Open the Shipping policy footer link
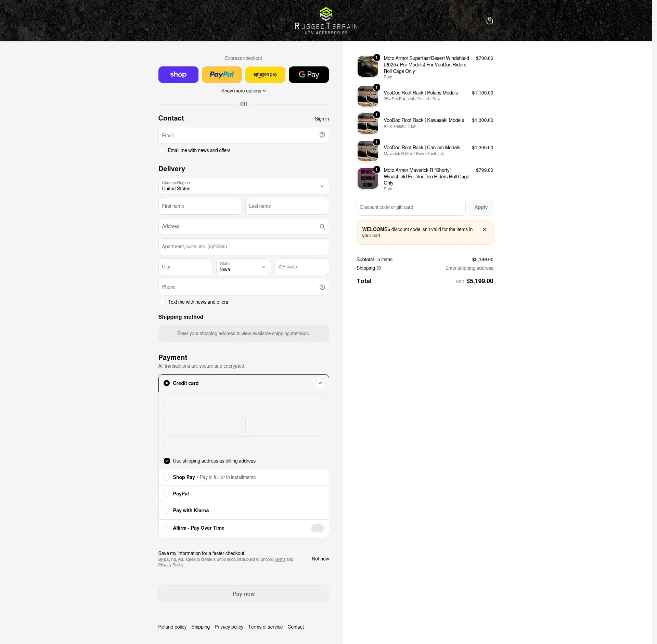The height and width of the screenshot is (644, 657). (201, 627)
